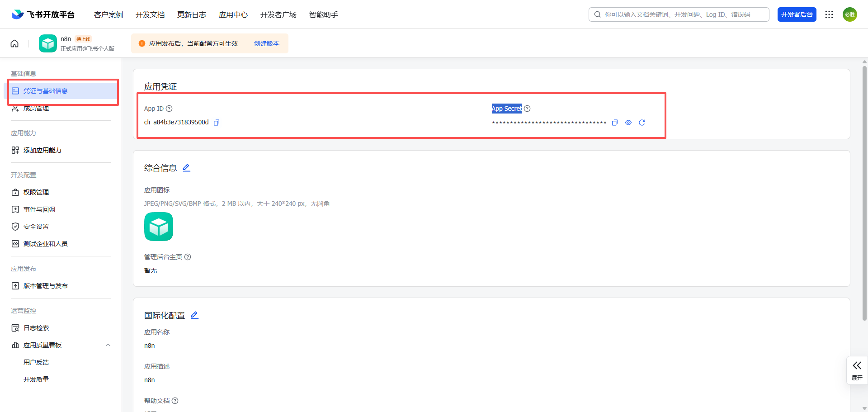Click the search input field
868x412 pixels.
click(678, 14)
